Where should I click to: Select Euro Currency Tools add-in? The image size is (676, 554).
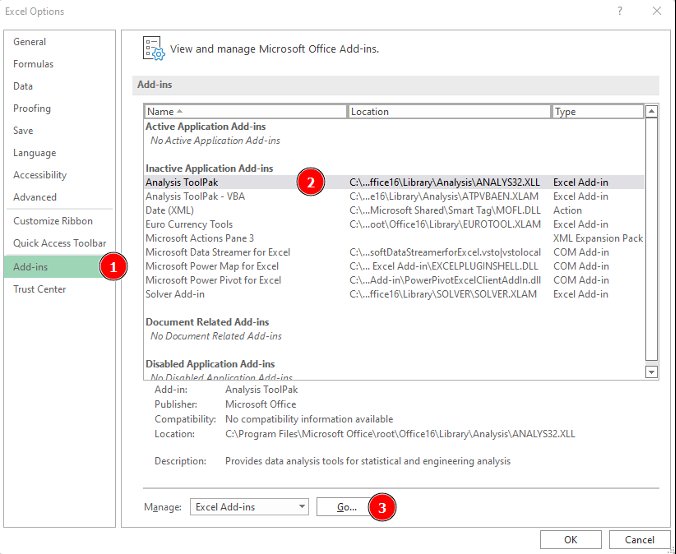tap(189, 225)
